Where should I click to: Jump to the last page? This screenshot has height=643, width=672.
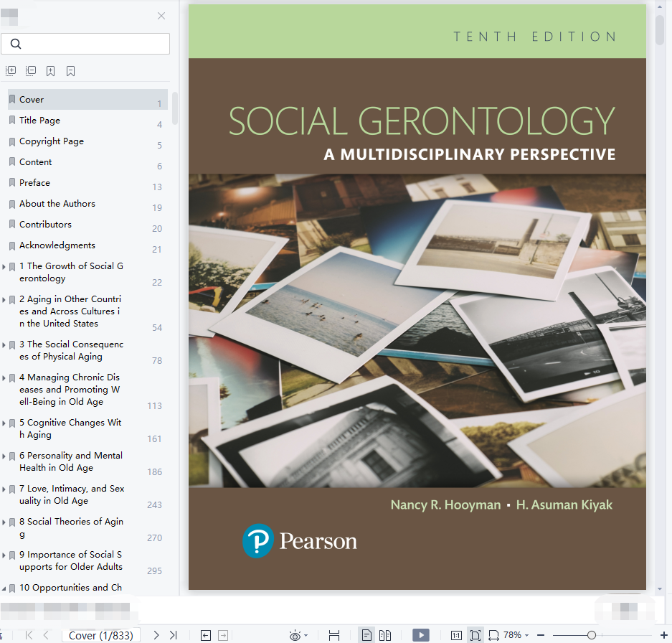[173, 635]
